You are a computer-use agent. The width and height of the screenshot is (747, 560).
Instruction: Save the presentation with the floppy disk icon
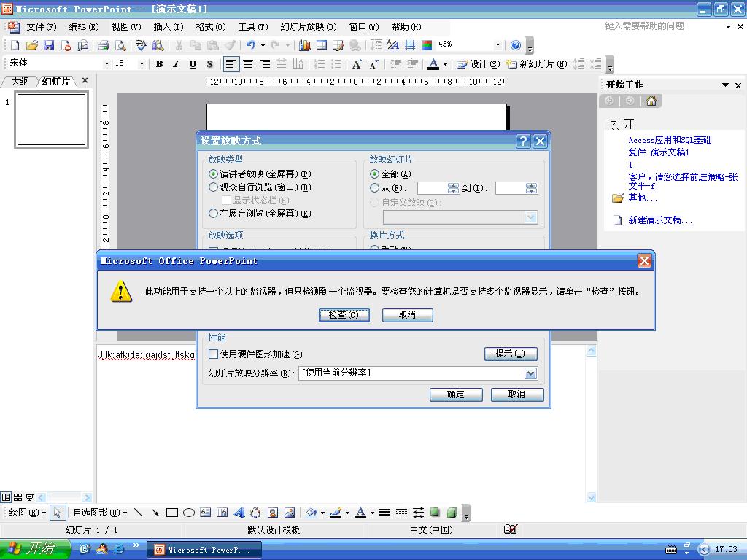click(49, 45)
